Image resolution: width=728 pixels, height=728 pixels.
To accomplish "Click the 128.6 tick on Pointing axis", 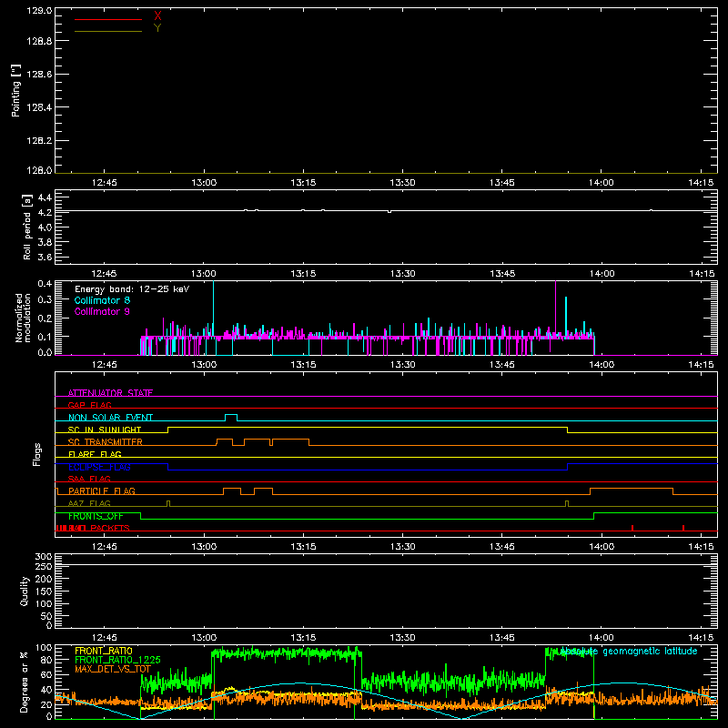I will [x=39, y=75].
